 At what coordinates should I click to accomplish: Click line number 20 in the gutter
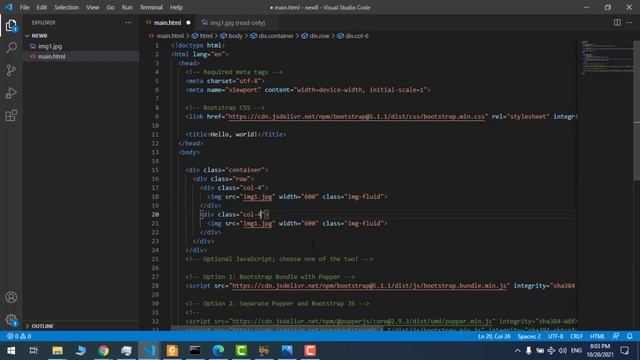click(x=156, y=214)
